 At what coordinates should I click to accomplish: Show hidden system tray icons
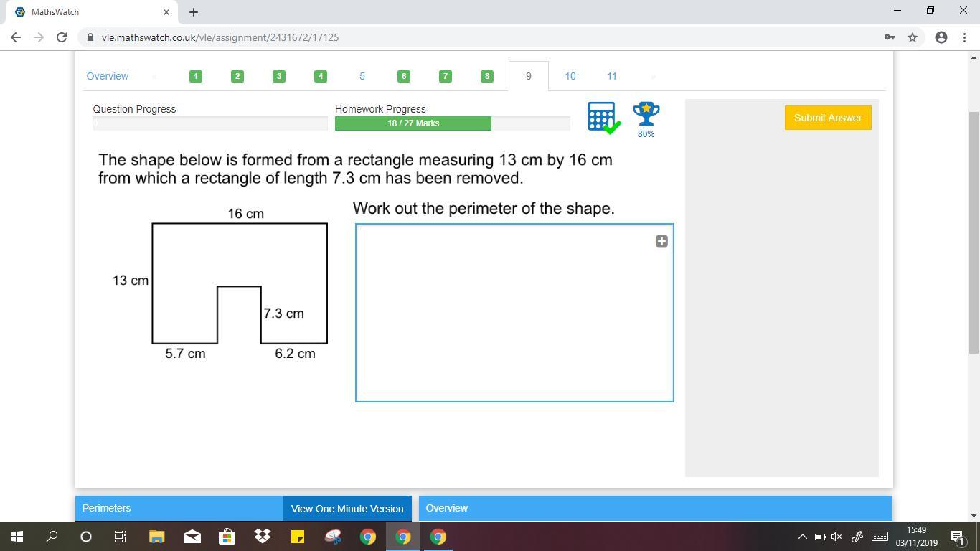pos(802,537)
